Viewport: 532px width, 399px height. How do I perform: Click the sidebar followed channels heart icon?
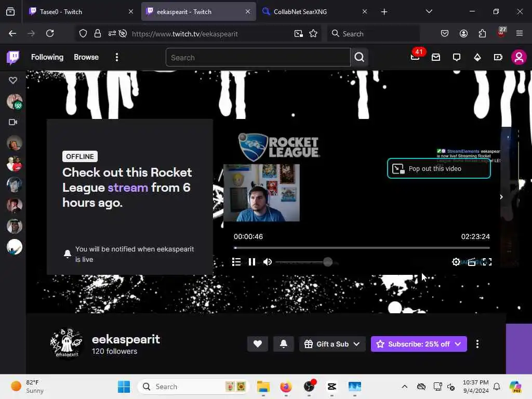[13, 80]
